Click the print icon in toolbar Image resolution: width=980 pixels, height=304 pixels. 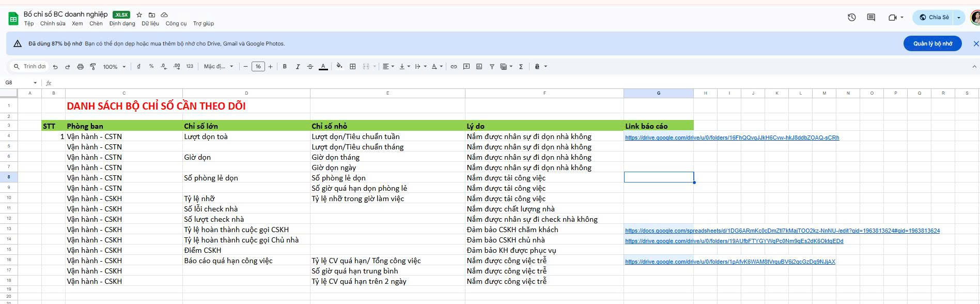coord(80,67)
